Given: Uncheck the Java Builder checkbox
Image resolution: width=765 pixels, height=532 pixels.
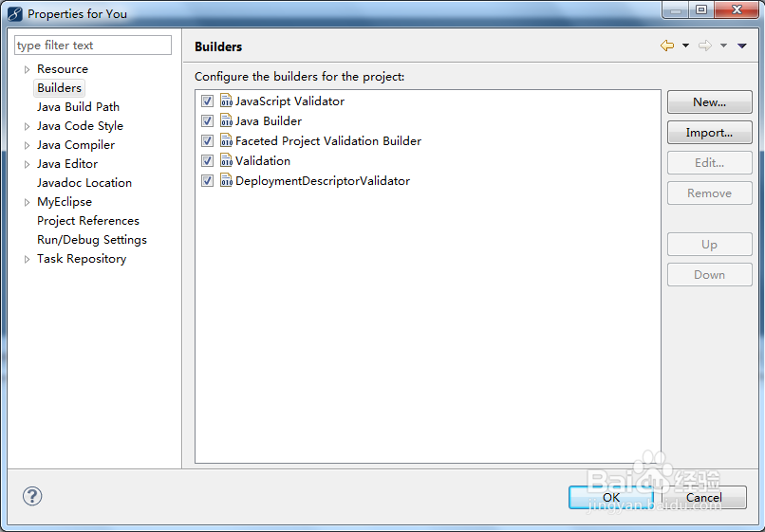Looking at the screenshot, I should point(207,121).
